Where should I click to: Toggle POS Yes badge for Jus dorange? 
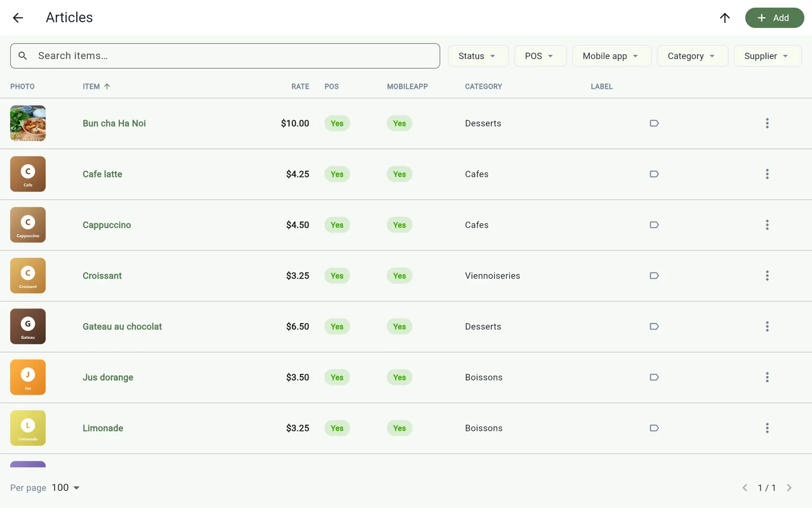(337, 377)
